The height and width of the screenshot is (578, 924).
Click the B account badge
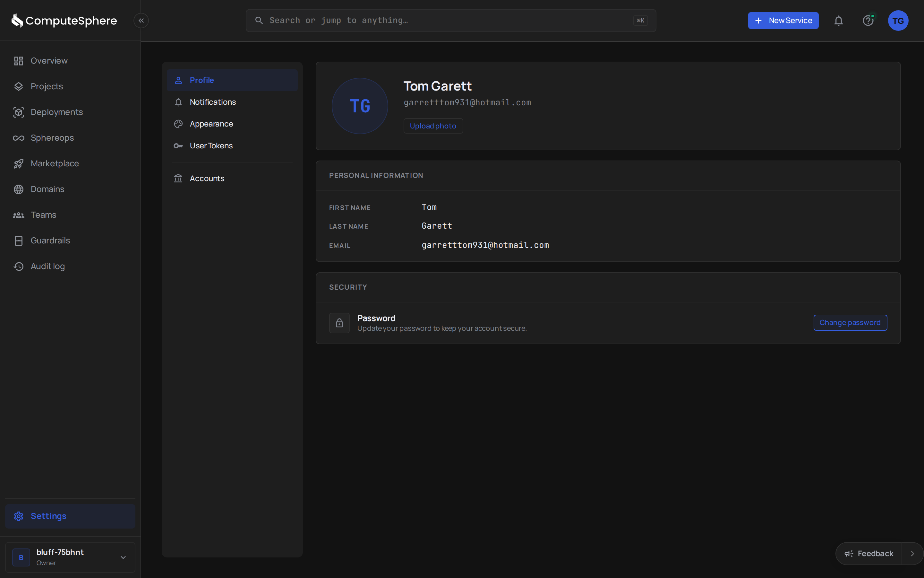pos(21,557)
